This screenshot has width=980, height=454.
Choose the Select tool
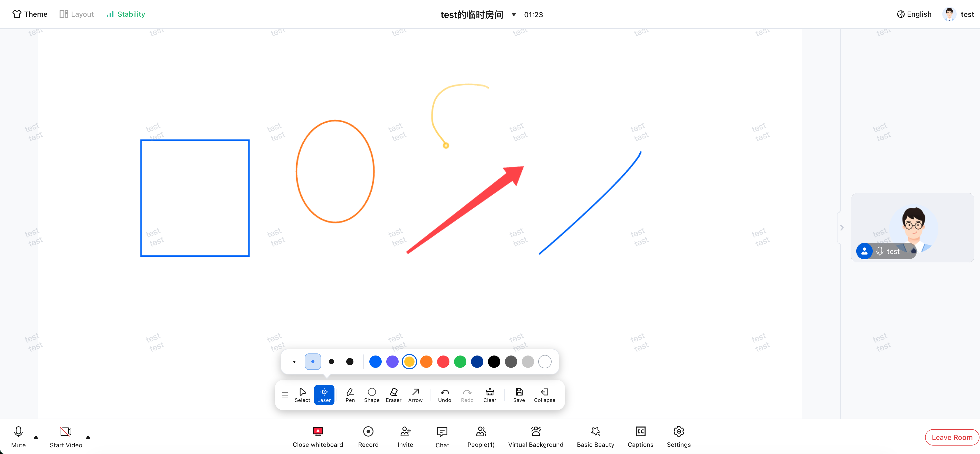click(302, 395)
